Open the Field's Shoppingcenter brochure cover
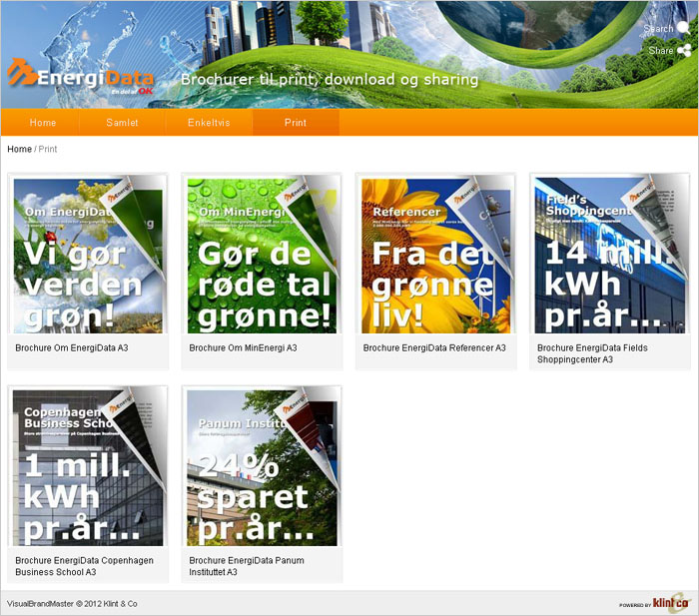This screenshot has height=616, width=699. pyautogui.click(x=609, y=256)
